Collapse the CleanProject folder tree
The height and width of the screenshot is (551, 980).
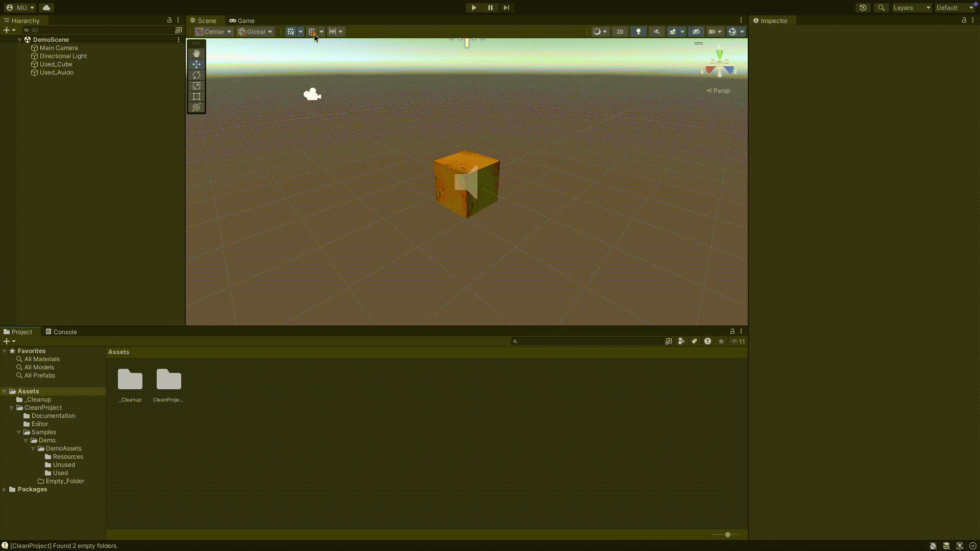click(12, 408)
